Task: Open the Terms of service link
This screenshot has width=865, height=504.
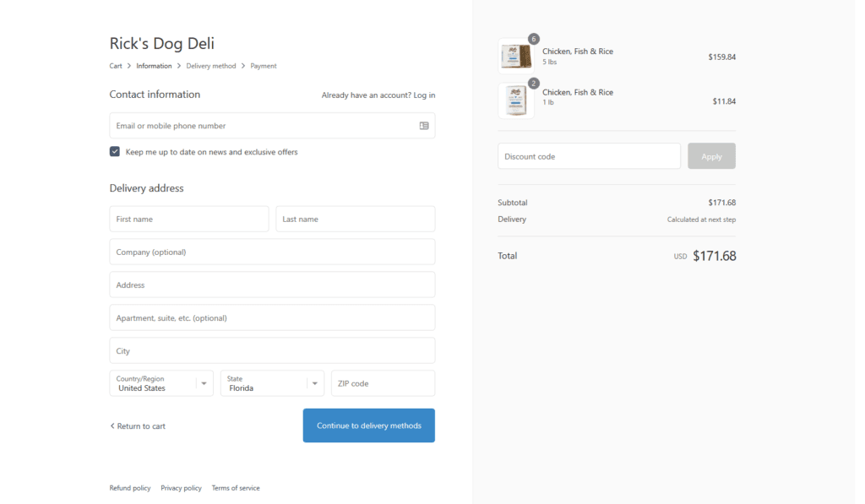Action: pyautogui.click(x=236, y=488)
